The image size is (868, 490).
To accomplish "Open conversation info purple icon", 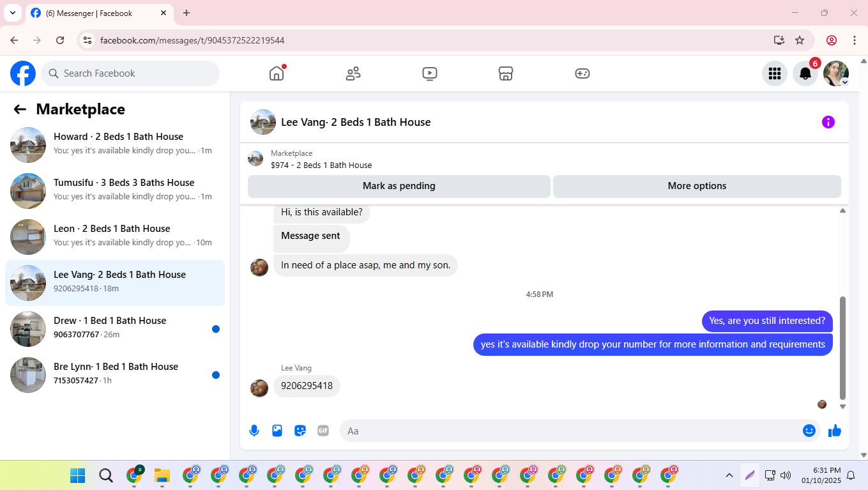I will [828, 122].
